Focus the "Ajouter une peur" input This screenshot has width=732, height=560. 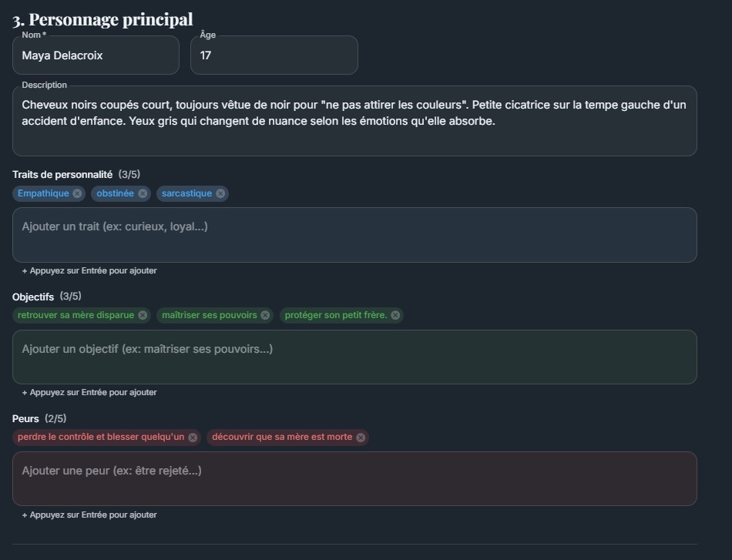click(354, 478)
